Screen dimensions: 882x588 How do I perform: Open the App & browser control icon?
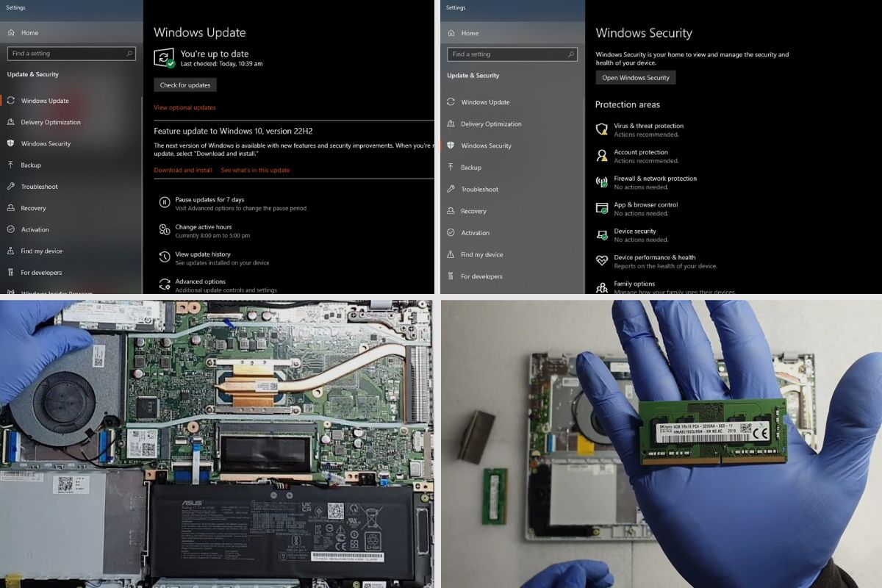602,209
